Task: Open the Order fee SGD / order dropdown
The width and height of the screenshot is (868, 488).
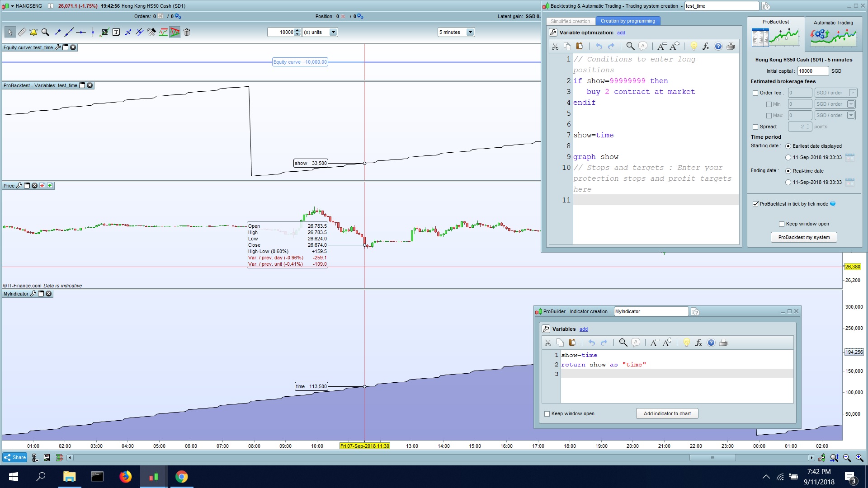Action: 852,93
